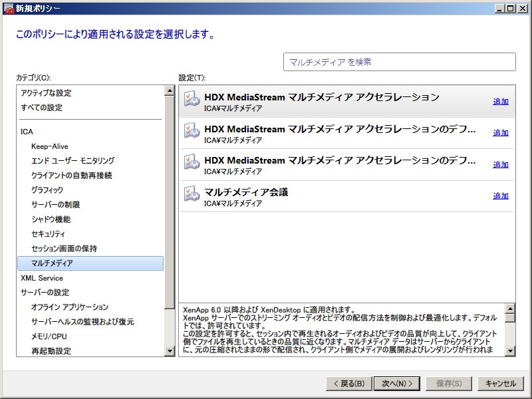Choose the アクティブな設定 category
The height and width of the screenshot is (399, 532).
click(46, 93)
